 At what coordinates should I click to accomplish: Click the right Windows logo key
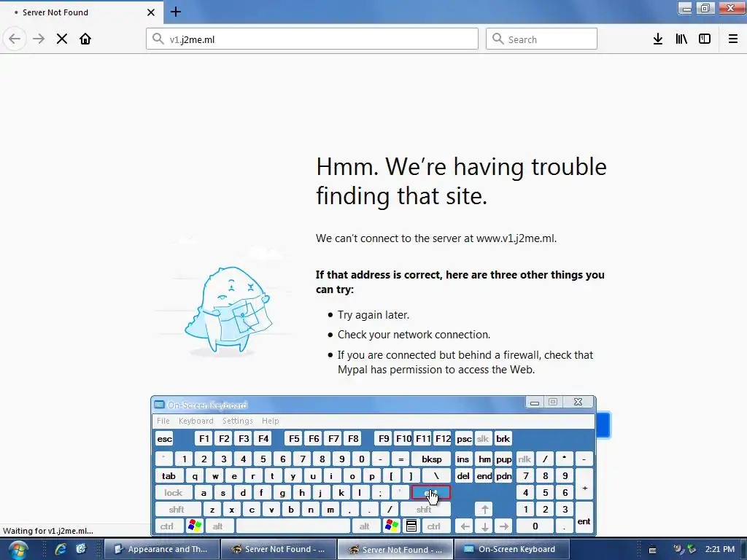tap(392, 526)
